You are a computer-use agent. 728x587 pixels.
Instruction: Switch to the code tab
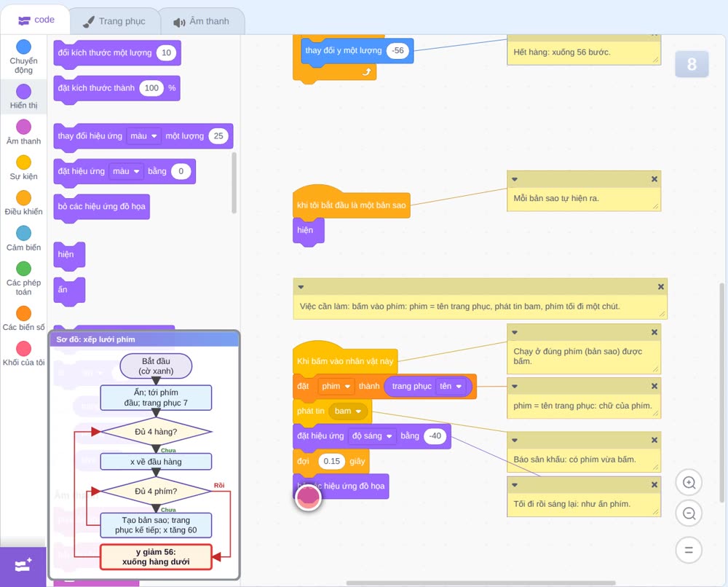click(x=36, y=20)
